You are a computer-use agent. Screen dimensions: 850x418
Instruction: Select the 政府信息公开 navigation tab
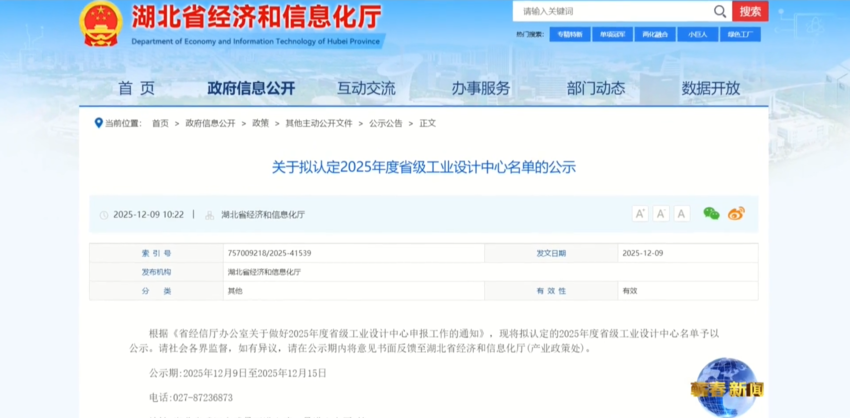point(251,88)
